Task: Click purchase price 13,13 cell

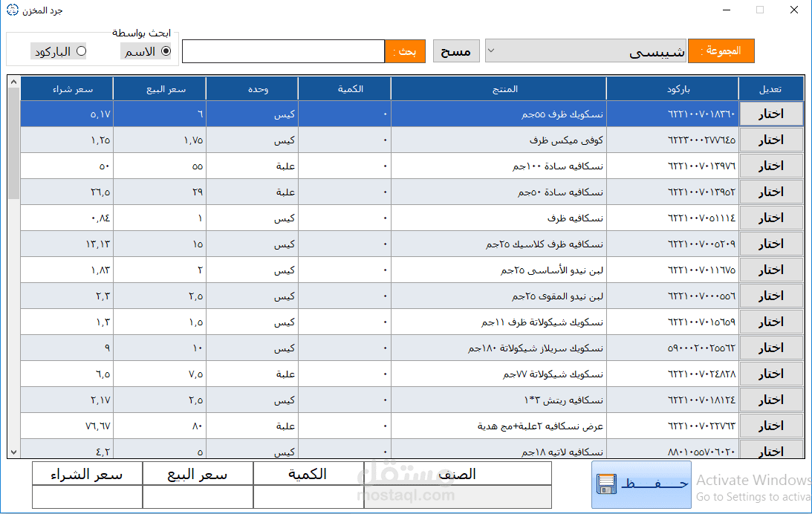Action: [67, 244]
